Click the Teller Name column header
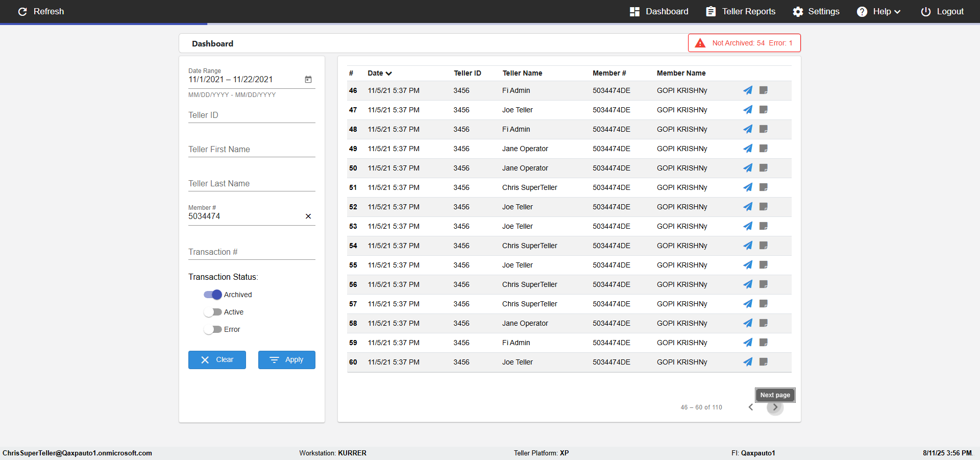The image size is (980, 460). pyautogui.click(x=522, y=73)
